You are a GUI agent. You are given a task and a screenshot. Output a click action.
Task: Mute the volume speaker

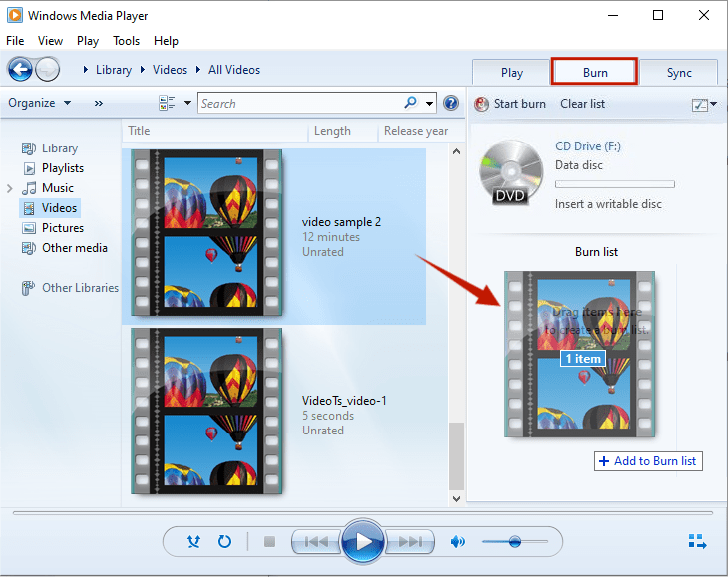458,542
